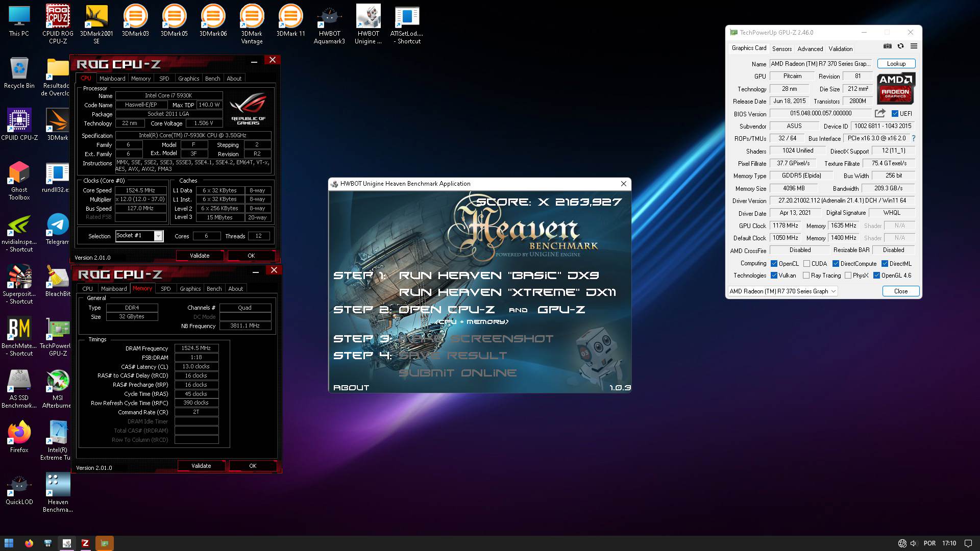Click POR language indicator on taskbar
The width and height of the screenshot is (980, 551).
tap(929, 543)
